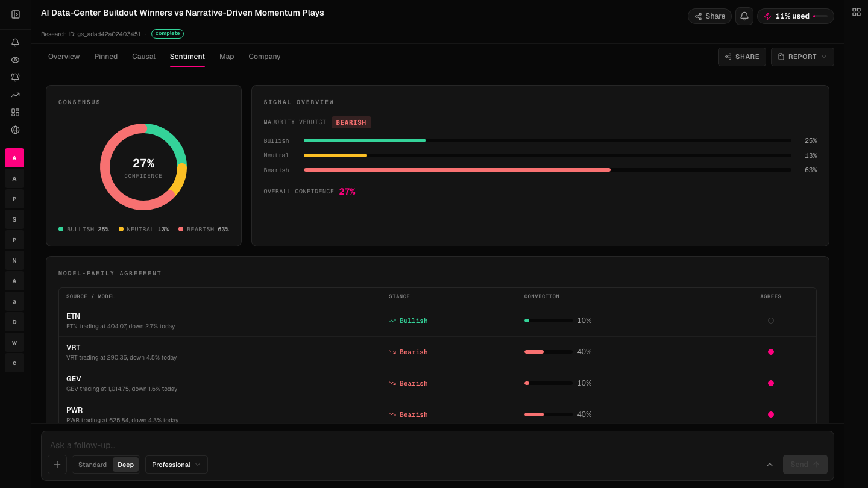Select the highlighted pink A session tile
Image resolution: width=868 pixels, height=488 pixels.
pos(14,158)
